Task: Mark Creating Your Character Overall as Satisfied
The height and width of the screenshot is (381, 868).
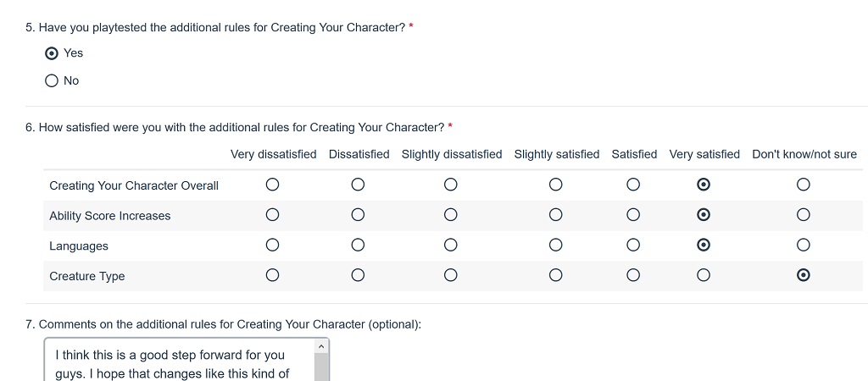Action: 633,185
